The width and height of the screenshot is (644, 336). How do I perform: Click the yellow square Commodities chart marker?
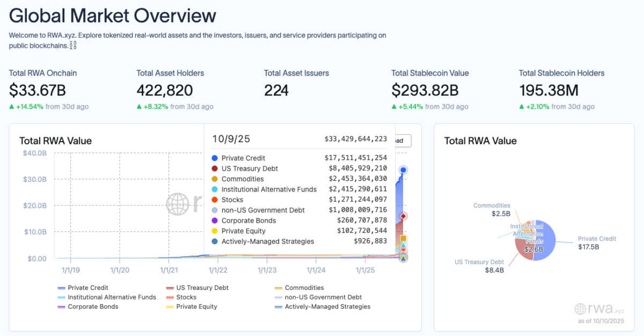pyautogui.click(x=404, y=238)
